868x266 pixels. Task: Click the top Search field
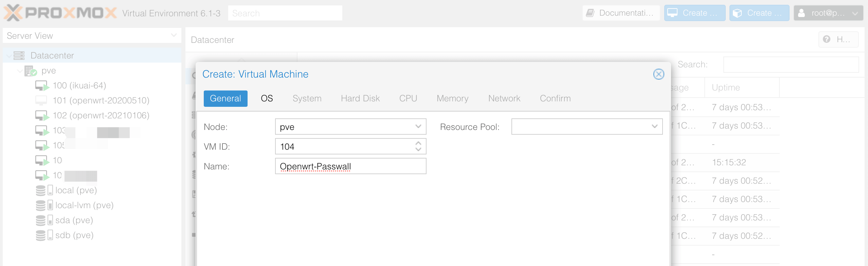tap(285, 13)
